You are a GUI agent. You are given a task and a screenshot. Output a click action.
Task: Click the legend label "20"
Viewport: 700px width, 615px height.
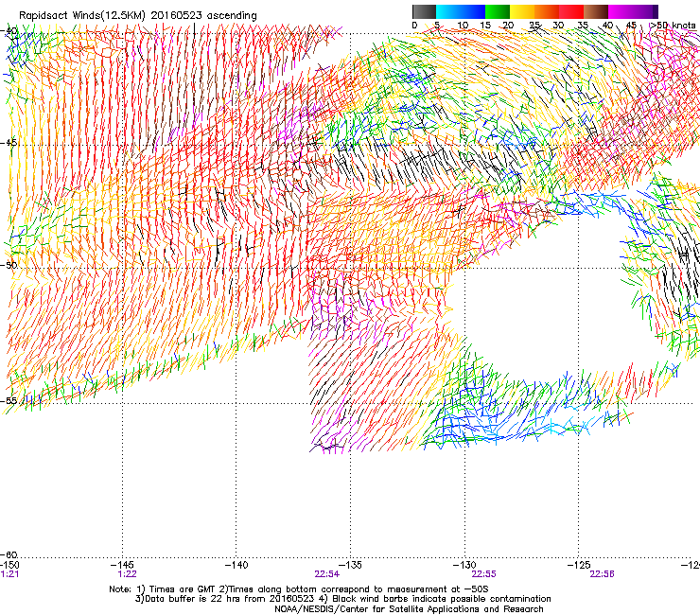[508, 26]
